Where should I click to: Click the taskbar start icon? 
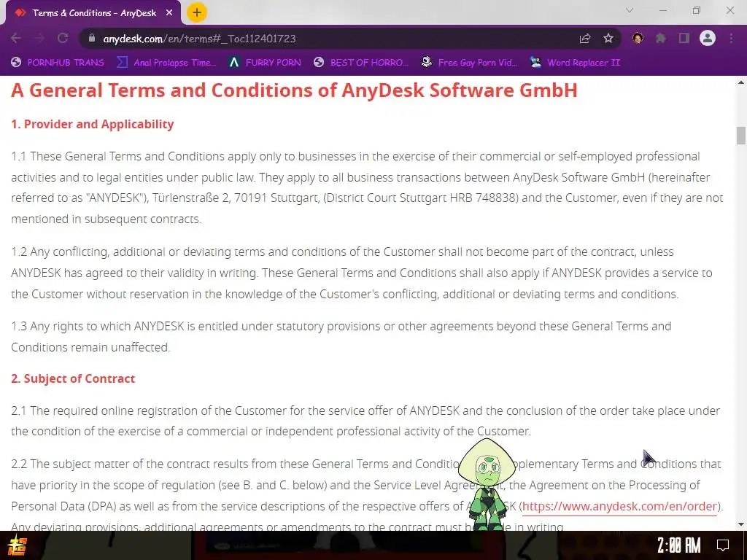coord(17,545)
